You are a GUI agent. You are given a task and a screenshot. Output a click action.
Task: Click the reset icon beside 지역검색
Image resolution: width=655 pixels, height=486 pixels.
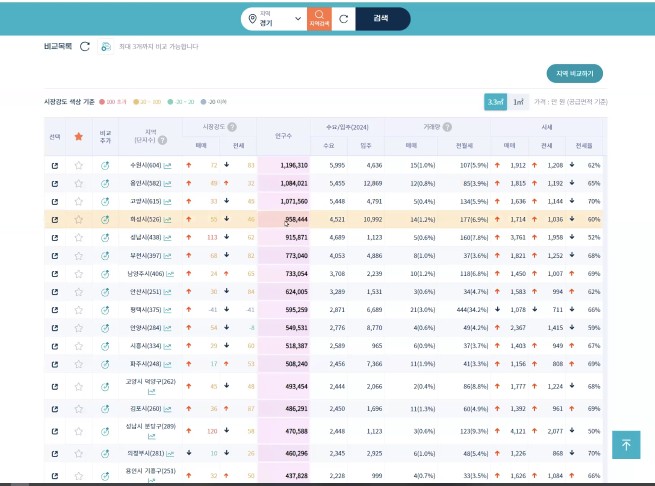344,18
